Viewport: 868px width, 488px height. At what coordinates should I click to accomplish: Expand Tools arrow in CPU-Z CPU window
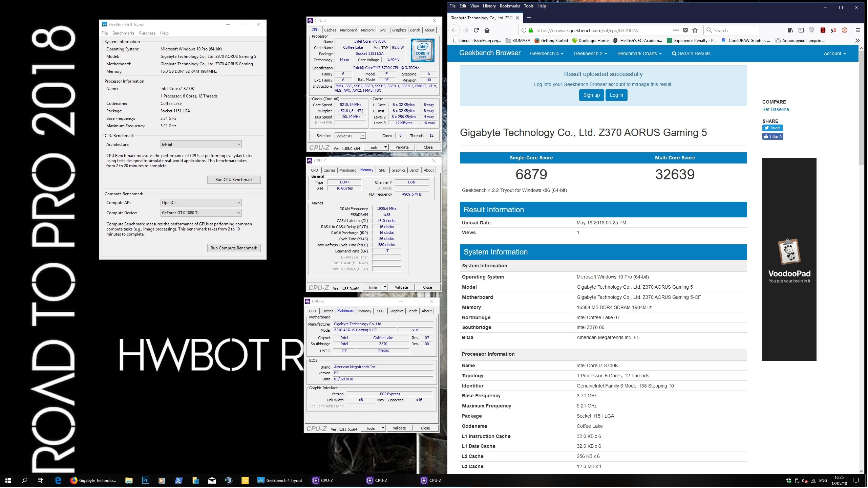click(x=386, y=148)
